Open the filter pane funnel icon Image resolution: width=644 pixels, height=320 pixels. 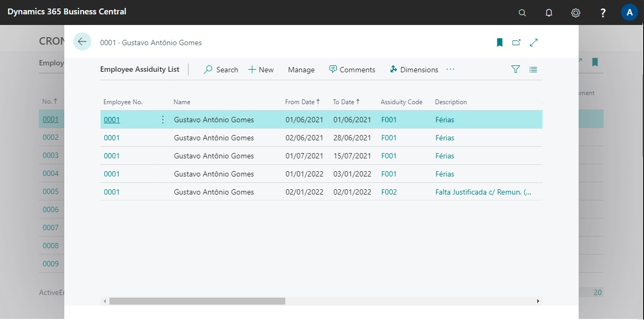(x=515, y=70)
